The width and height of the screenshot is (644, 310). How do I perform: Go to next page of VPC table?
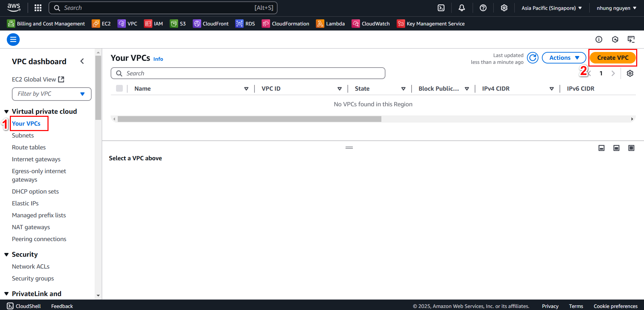click(x=613, y=73)
